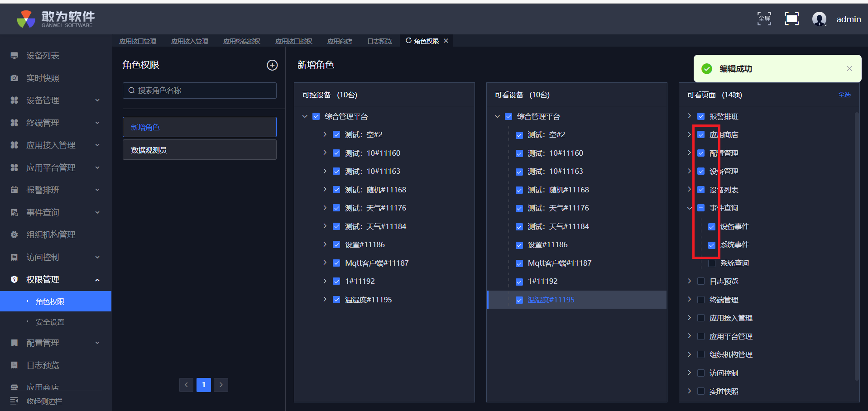Image resolution: width=868 pixels, height=411 pixels.
Task: Click the refresh icon on 角色权限 tab
Action: [x=408, y=41]
